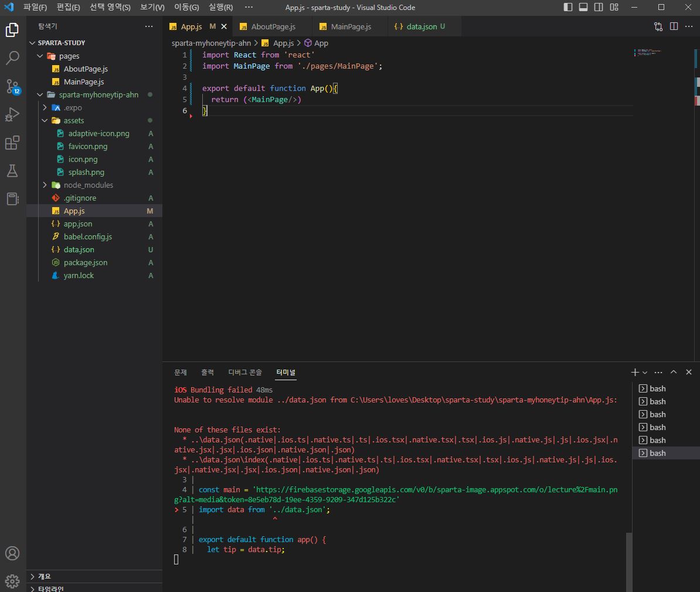Open customize layout icon
The width and height of the screenshot is (700, 592).
[614, 7]
